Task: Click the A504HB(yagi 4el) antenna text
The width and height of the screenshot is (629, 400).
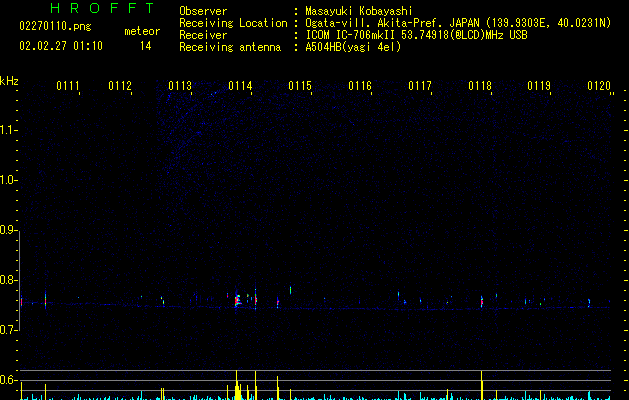Action: tap(353, 47)
